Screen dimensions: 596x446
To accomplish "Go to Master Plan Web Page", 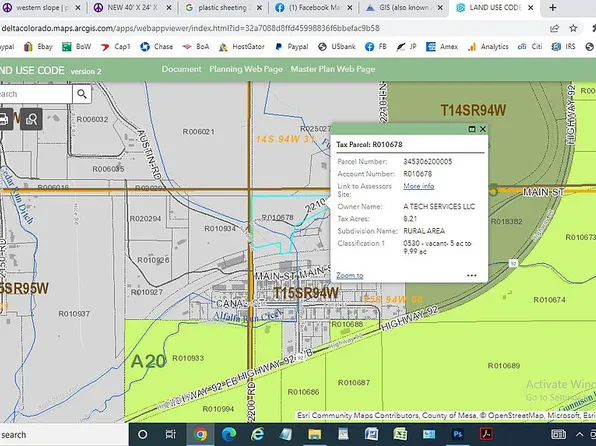I will coord(333,69).
